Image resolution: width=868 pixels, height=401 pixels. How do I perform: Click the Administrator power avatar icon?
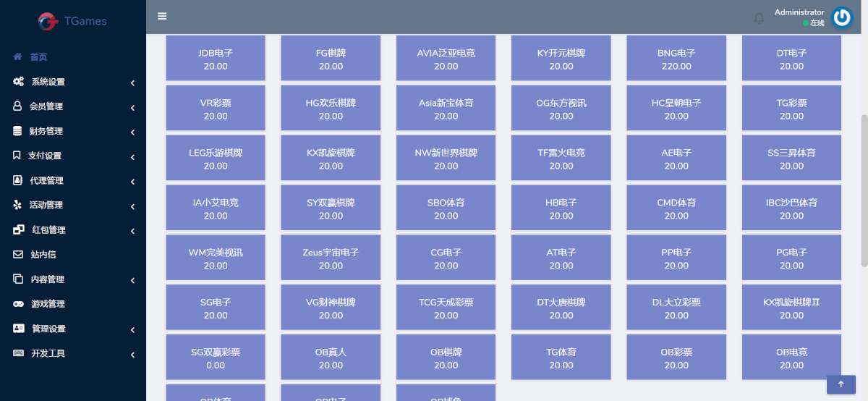pyautogui.click(x=842, y=18)
